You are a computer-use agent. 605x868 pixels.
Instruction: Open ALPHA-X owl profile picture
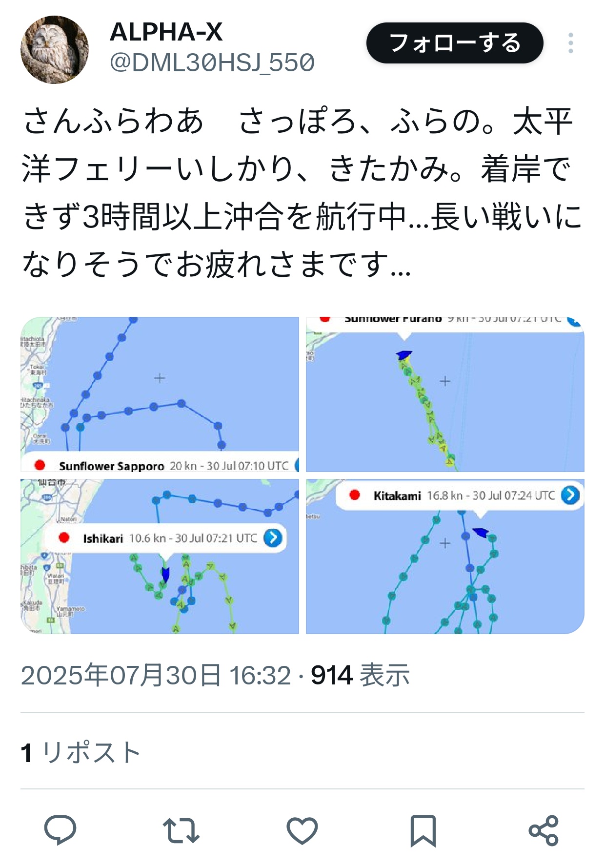pyautogui.click(x=55, y=50)
